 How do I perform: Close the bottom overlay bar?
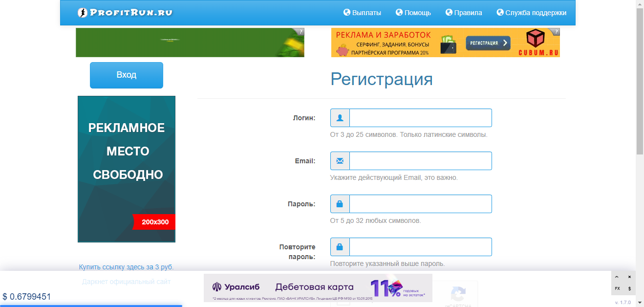629,277
